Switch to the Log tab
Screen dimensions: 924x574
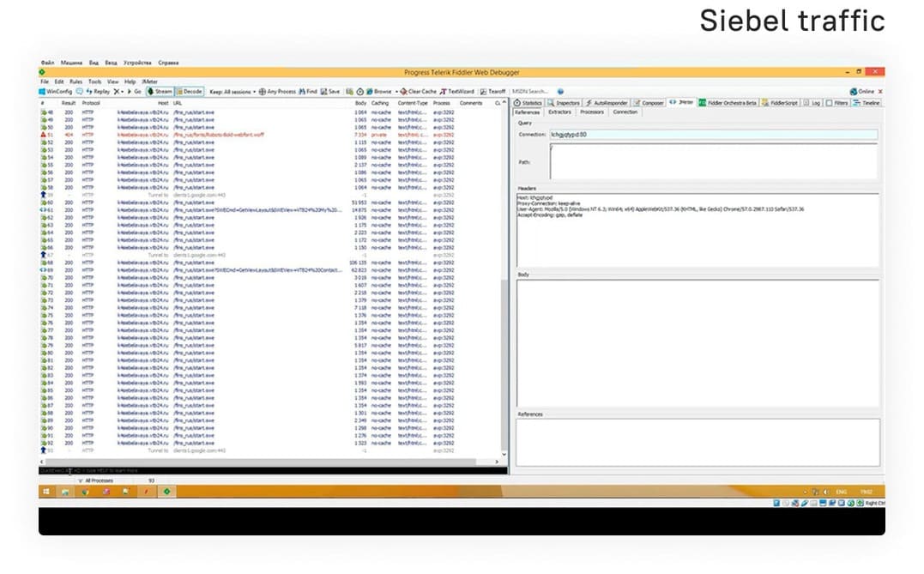click(x=812, y=103)
